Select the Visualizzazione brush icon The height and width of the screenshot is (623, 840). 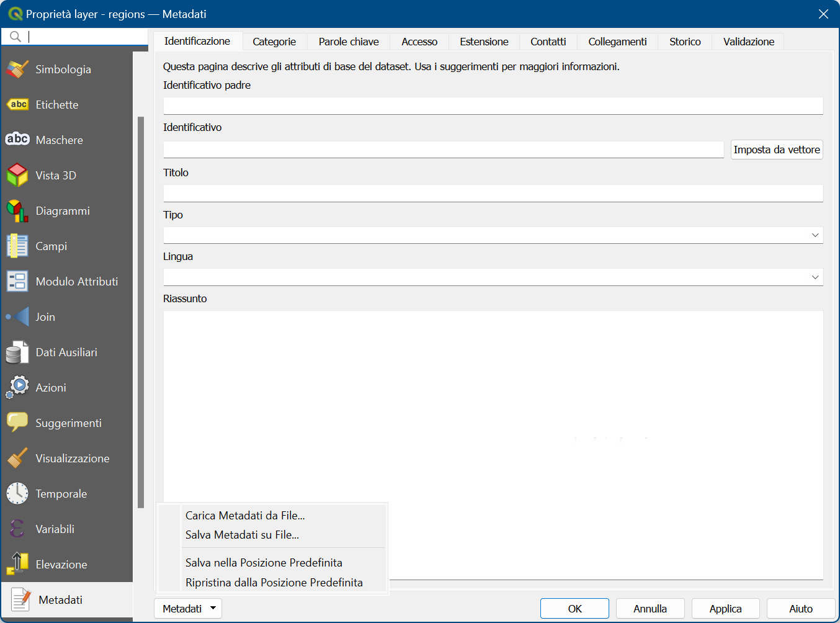tap(17, 458)
